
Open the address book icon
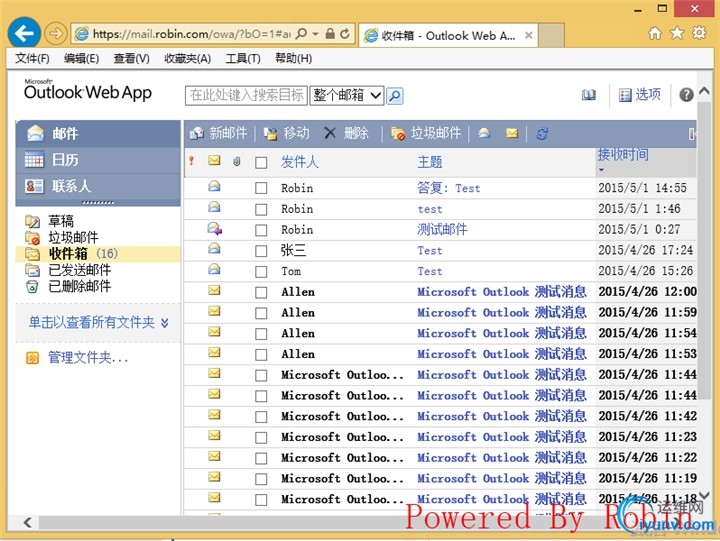(x=589, y=95)
